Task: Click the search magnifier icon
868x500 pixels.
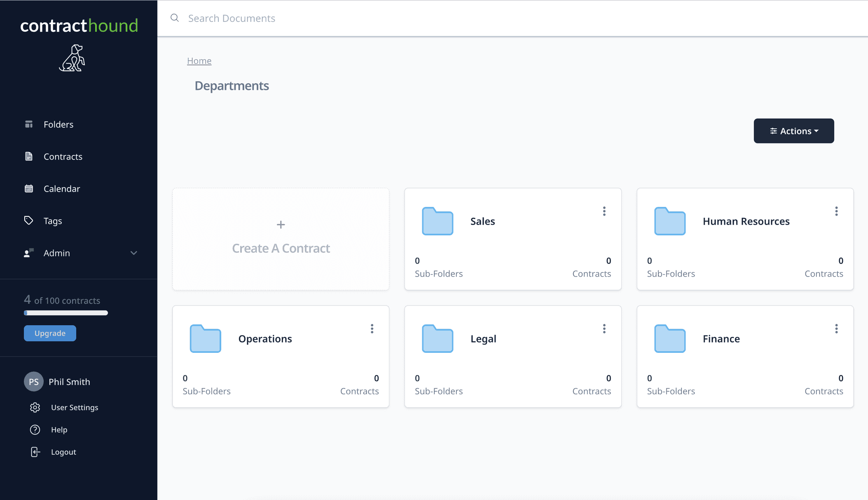Action: 174,18
